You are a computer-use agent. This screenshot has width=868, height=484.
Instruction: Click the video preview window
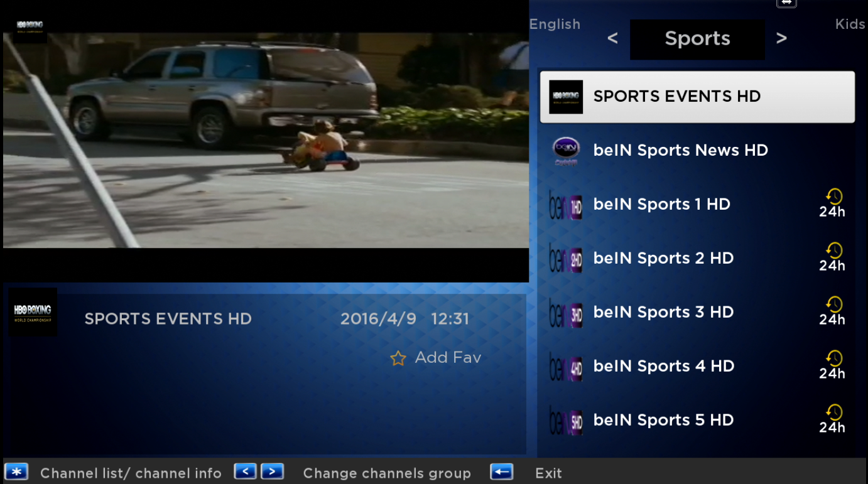265,141
